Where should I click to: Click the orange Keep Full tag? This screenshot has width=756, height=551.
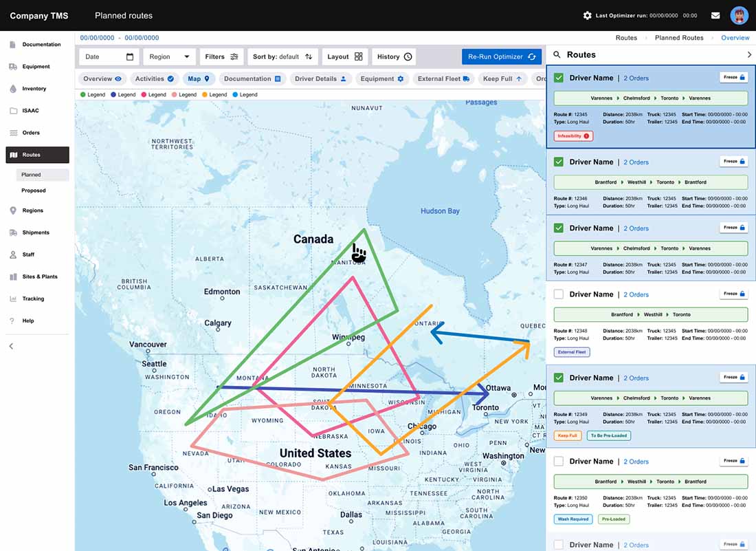click(568, 435)
